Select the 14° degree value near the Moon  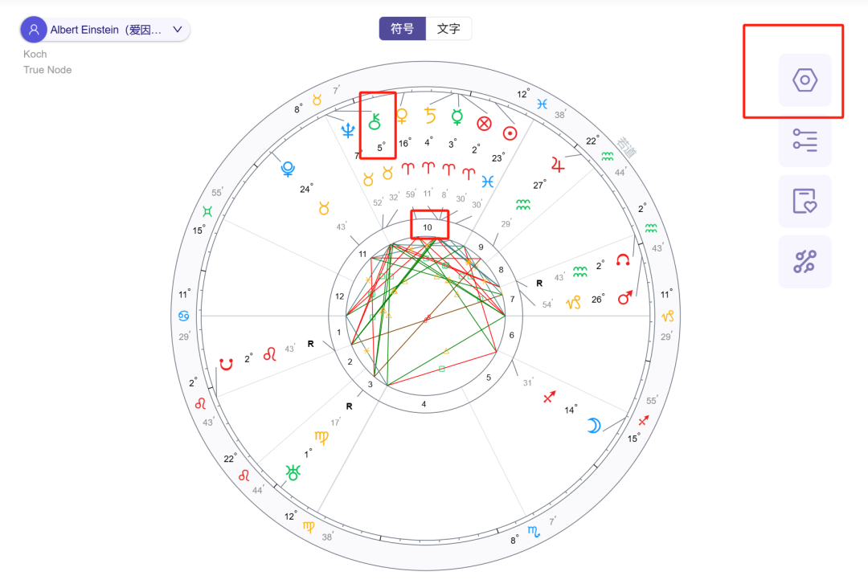click(571, 410)
